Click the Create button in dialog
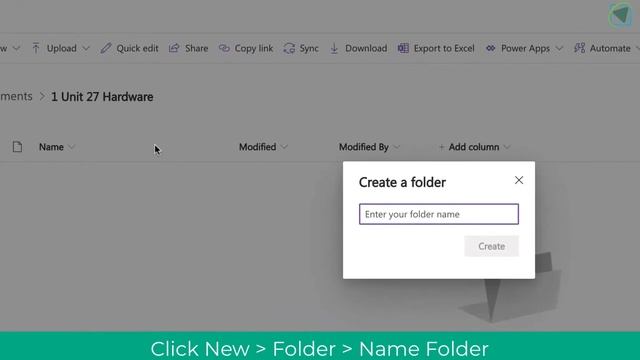 pyautogui.click(x=491, y=246)
